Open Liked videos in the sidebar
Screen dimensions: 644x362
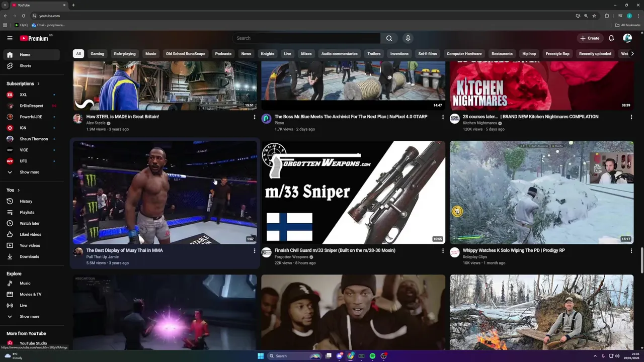31,234
